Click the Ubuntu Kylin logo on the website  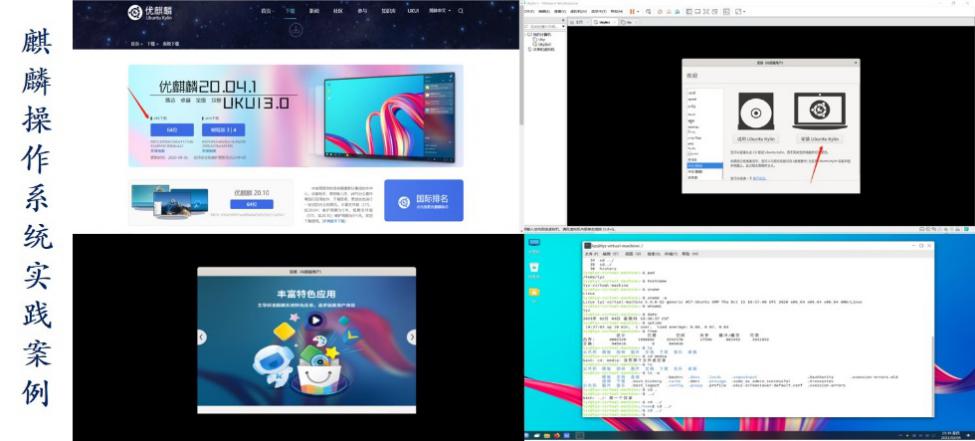tap(150, 12)
